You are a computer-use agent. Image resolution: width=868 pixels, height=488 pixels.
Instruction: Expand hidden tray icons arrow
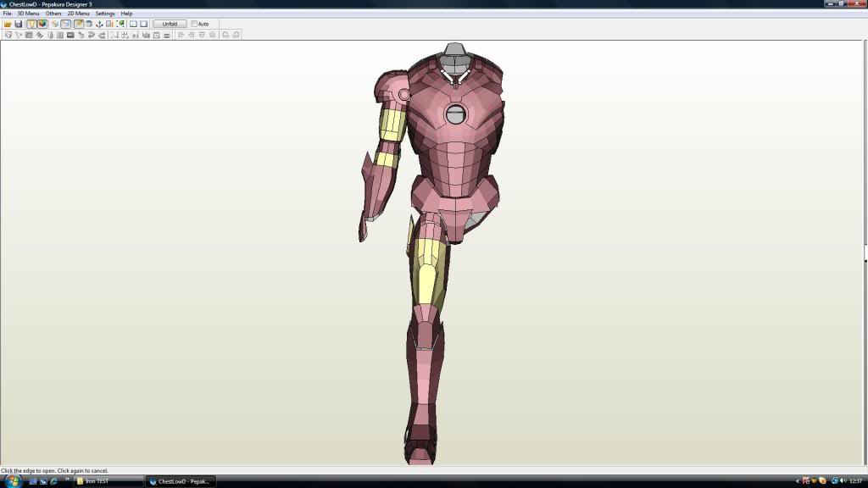pyautogui.click(x=797, y=481)
